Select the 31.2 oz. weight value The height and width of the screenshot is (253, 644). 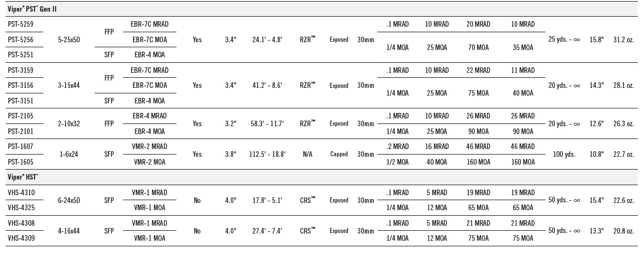[623, 40]
